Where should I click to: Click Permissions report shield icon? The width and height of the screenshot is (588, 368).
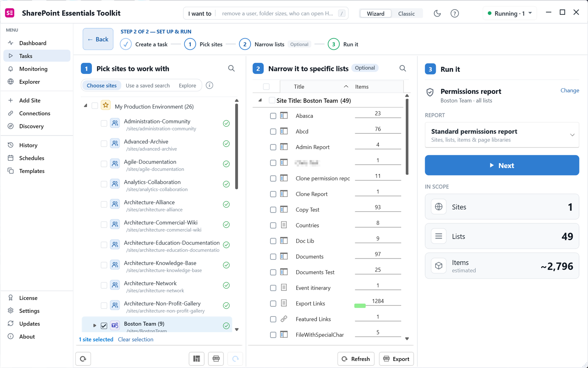click(430, 92)
